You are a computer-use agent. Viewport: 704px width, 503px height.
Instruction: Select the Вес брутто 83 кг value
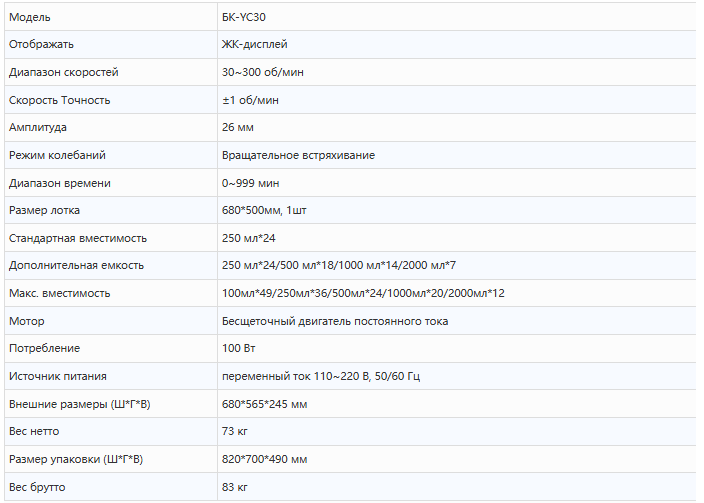[234, 487]
